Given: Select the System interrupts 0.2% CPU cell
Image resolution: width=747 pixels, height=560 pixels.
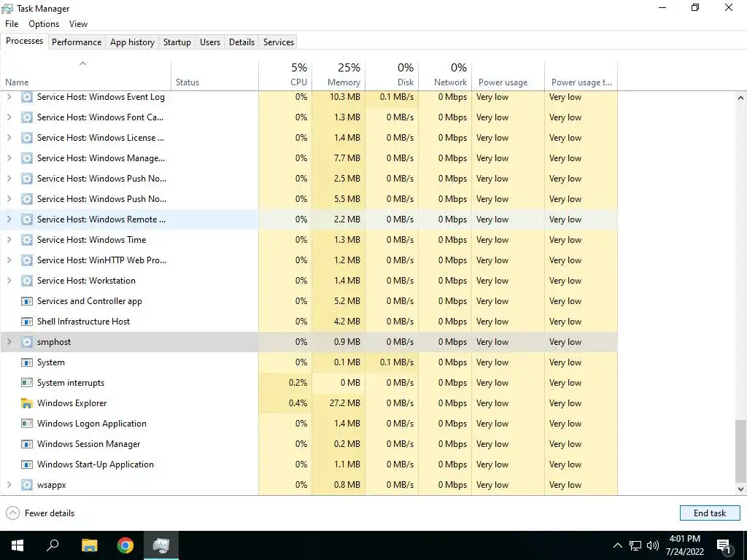Looking at the screenshot, I should pyautogui.click(x=285, y=383).
